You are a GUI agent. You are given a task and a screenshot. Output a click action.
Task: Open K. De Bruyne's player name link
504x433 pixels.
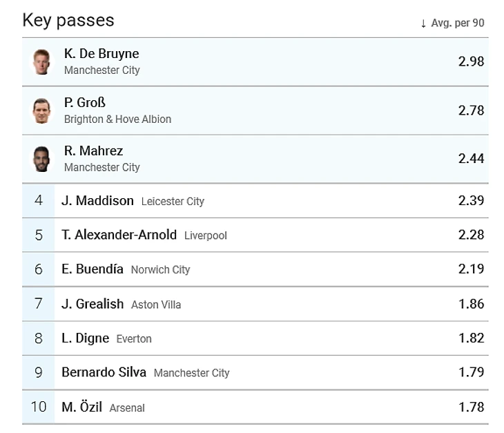coord(101,54)
